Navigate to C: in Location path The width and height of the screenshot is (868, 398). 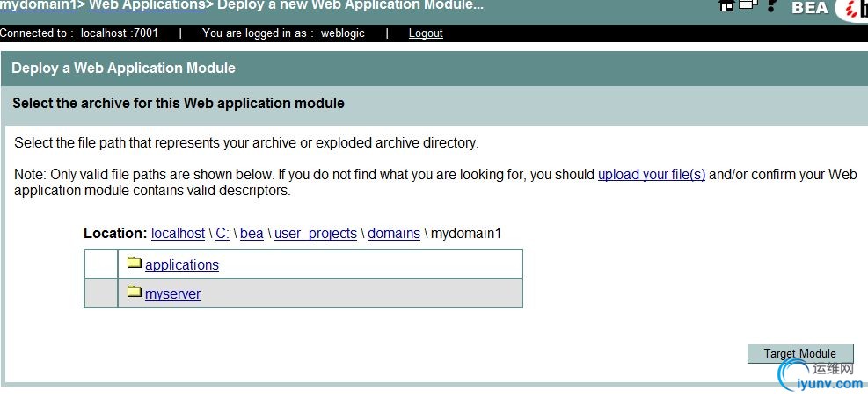pyautogui.click(x=222, y=234)
